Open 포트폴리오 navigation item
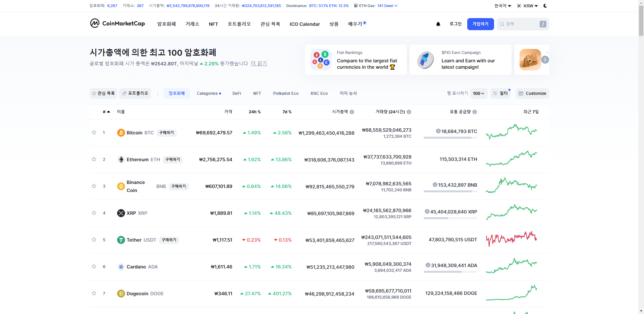Screen dimensions: 644x314 pos(239,24)
